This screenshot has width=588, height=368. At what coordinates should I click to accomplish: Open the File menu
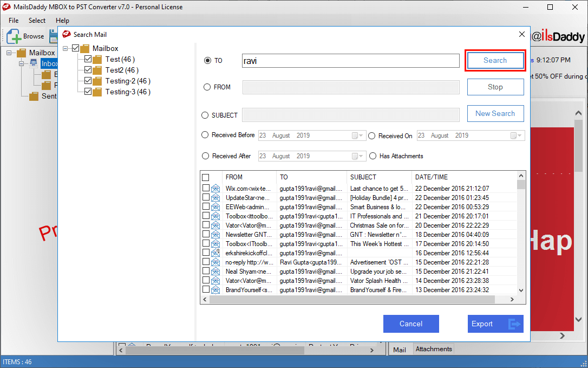coord(14,21)
